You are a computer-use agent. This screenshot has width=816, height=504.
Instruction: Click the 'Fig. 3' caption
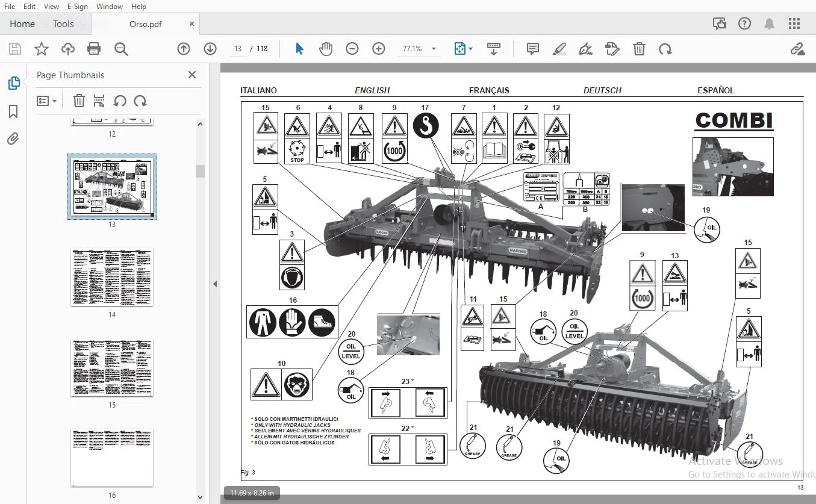pos(248,473)
